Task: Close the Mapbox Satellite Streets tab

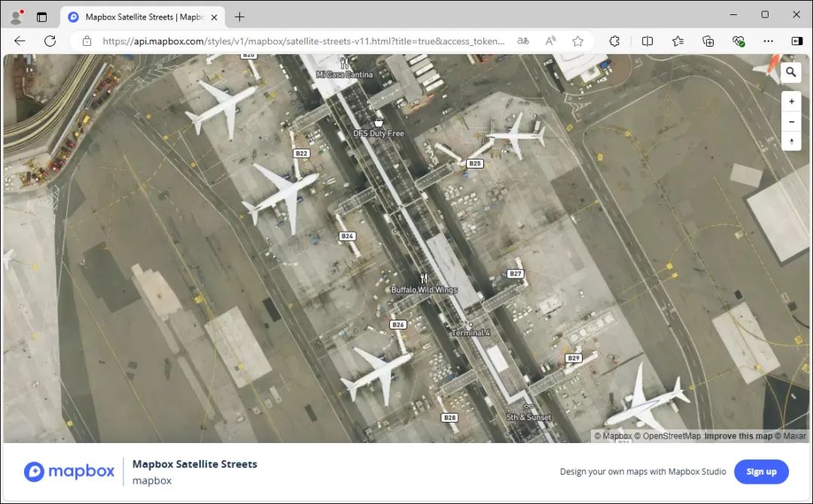Action: tap(214, 17)
